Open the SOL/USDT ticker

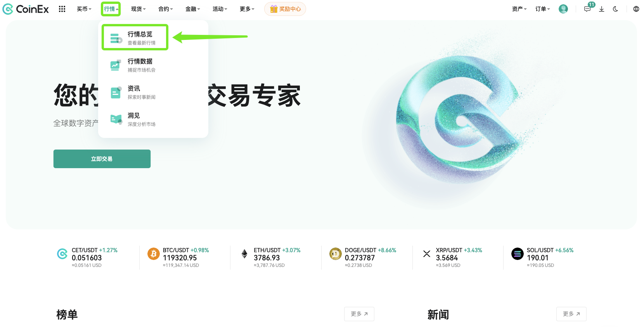[543, 258]
